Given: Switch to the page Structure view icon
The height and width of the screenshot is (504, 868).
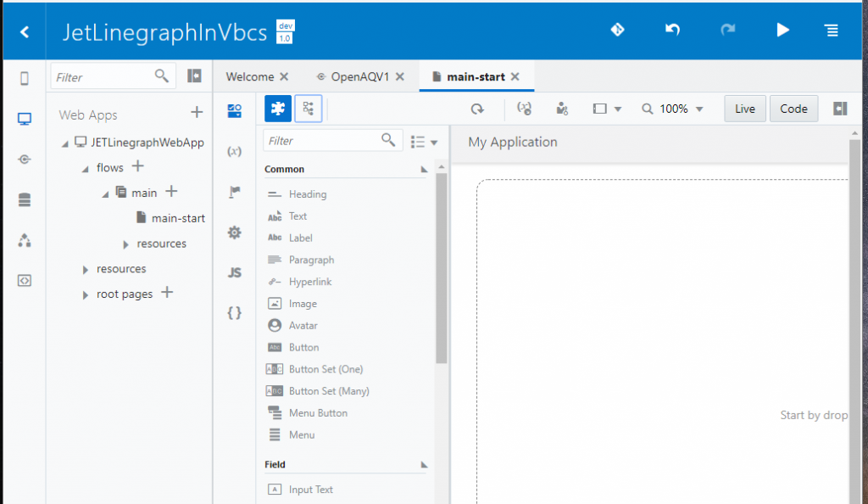Looking at the screenshot, I should pos(308,108).
